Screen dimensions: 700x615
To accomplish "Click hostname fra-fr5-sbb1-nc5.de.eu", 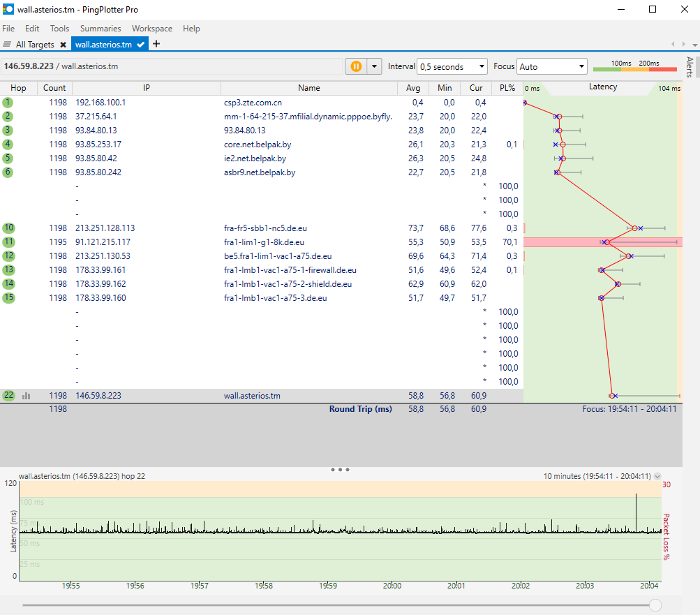I will [x=265, y=228].
